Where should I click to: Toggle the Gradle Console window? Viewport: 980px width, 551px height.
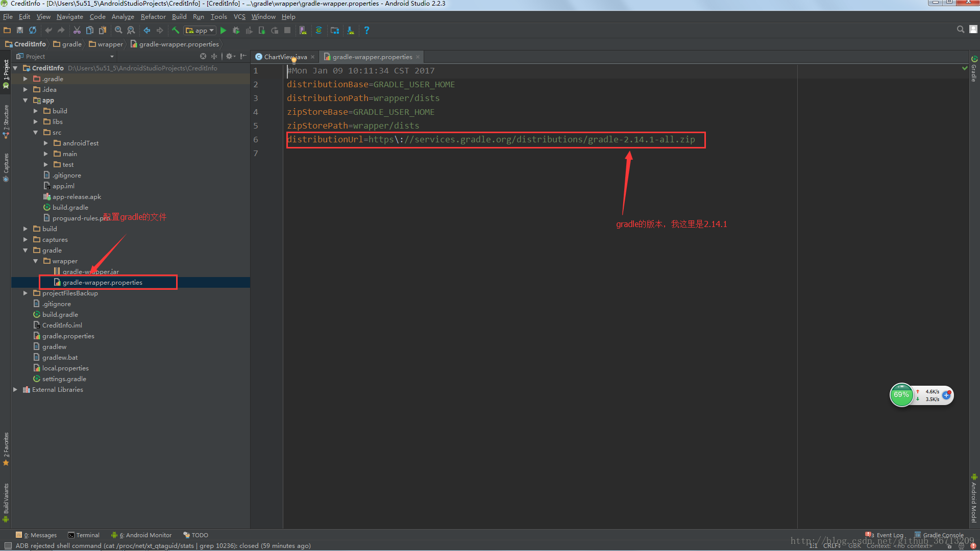pyautogui.click(x=939, y=535)
